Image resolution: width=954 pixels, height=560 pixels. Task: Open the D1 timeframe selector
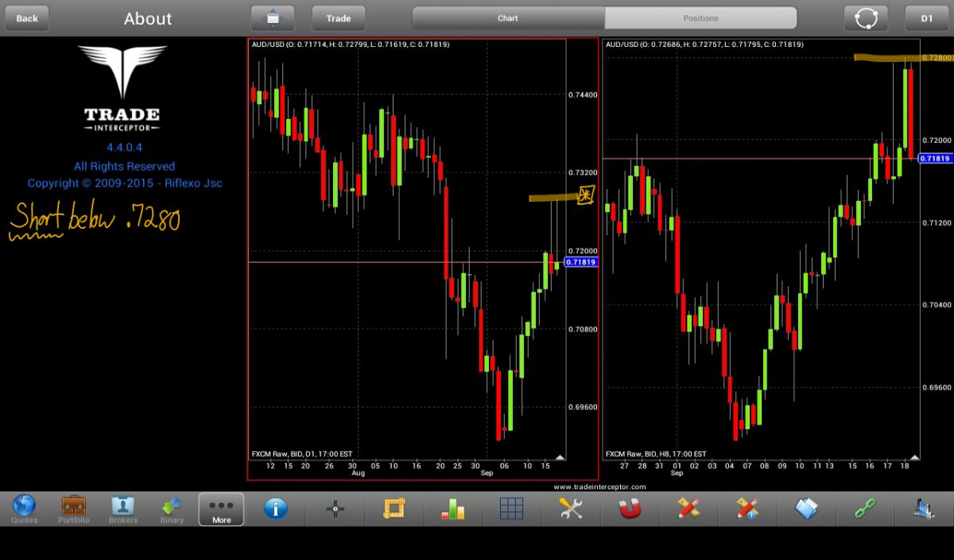(x=927, y=18)
